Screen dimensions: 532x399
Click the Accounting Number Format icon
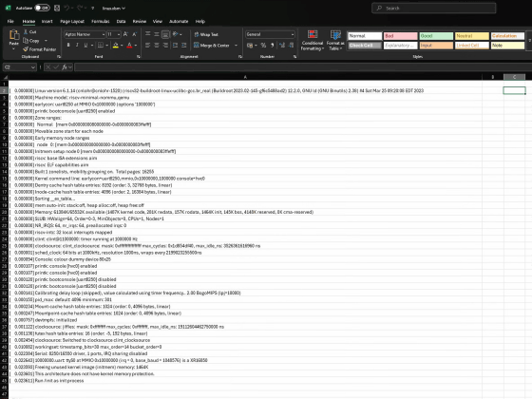[250, 46]
